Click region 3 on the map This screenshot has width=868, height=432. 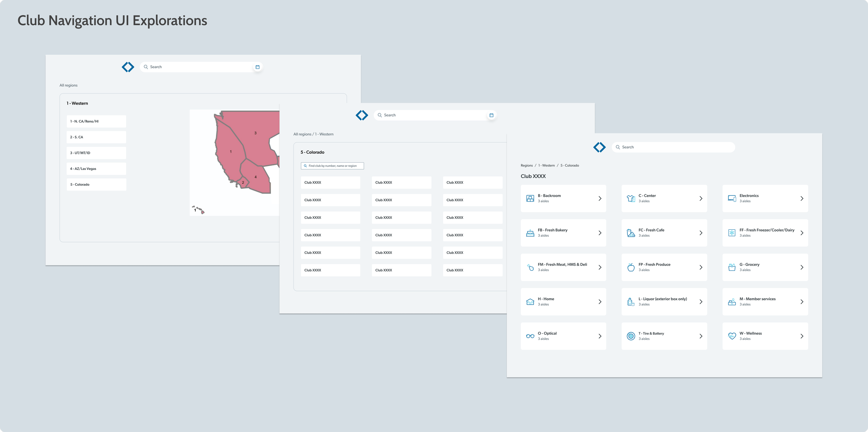[255, 133]
